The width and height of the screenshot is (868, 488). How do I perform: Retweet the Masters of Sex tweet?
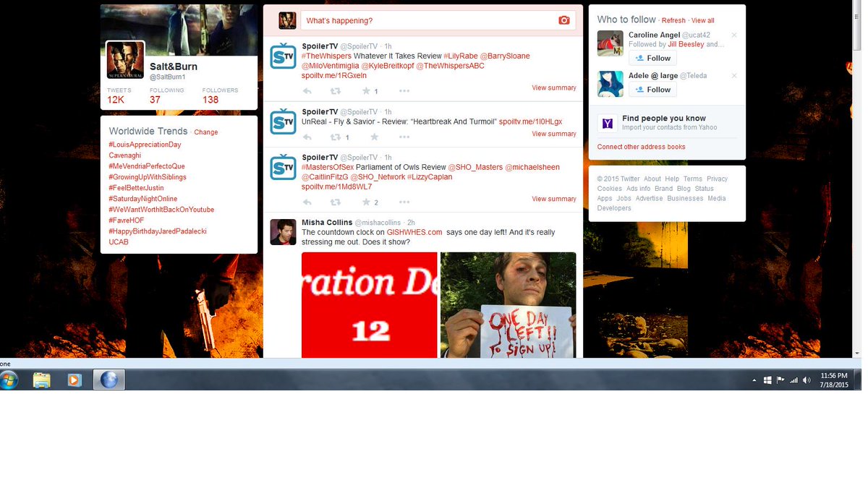click(x=336, y=202)
